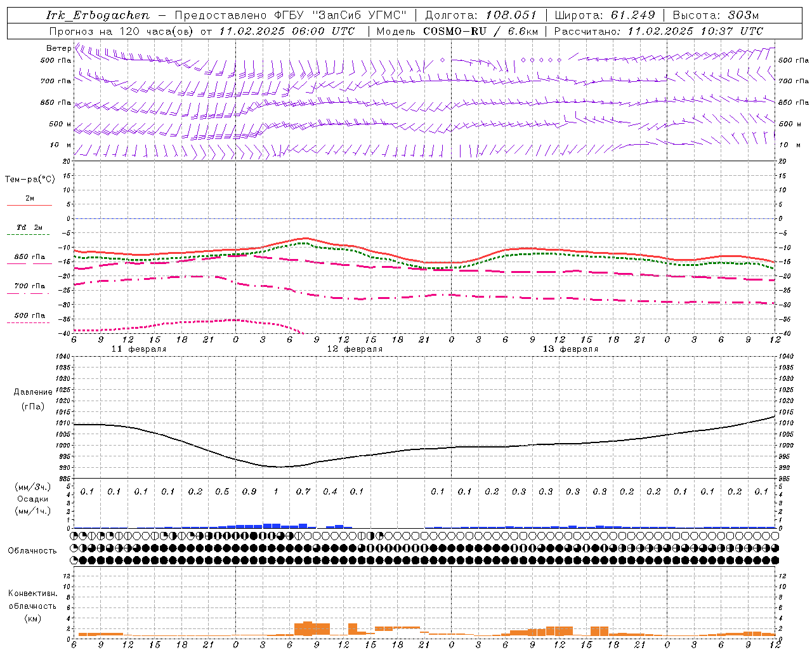Click the longitude value 108.051
This screenshot has width=812, height=650.
tap(511, 15)
